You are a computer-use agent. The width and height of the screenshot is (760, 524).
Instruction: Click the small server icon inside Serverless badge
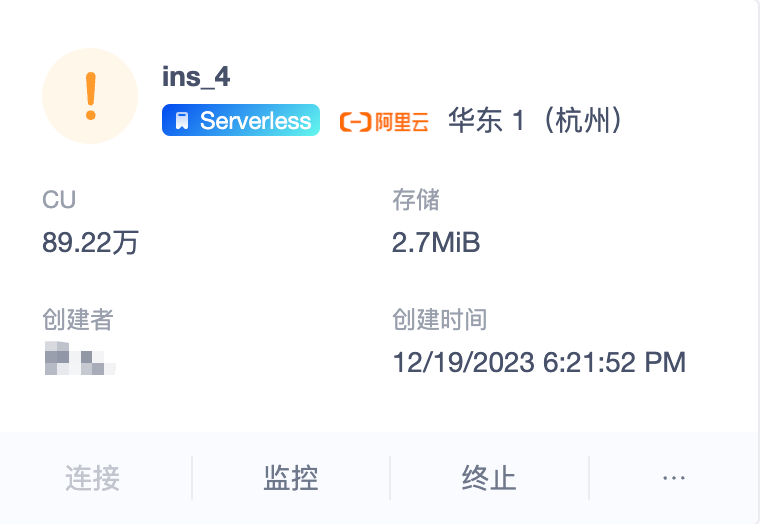(181, 122)
